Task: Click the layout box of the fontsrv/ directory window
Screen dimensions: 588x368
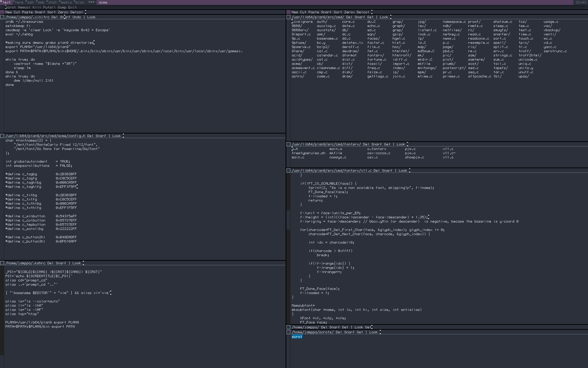Action: point(288,144)
